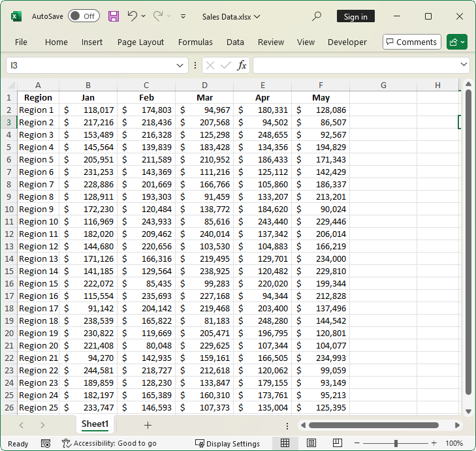Click the Redo arrow icon
Image resolution: width=476 pixels, height=451 pixels.
(x=158, y=16)
